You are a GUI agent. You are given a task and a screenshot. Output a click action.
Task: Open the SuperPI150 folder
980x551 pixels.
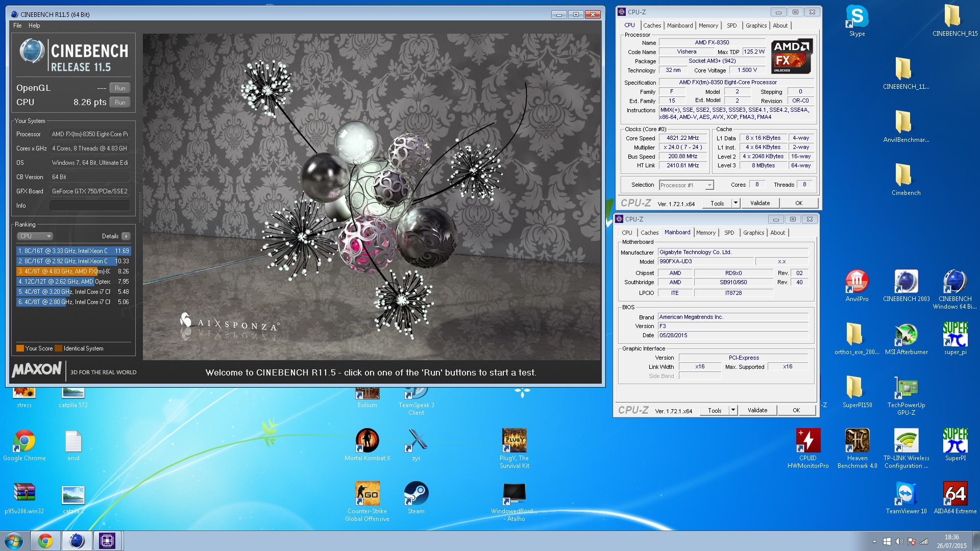[857, 392]
